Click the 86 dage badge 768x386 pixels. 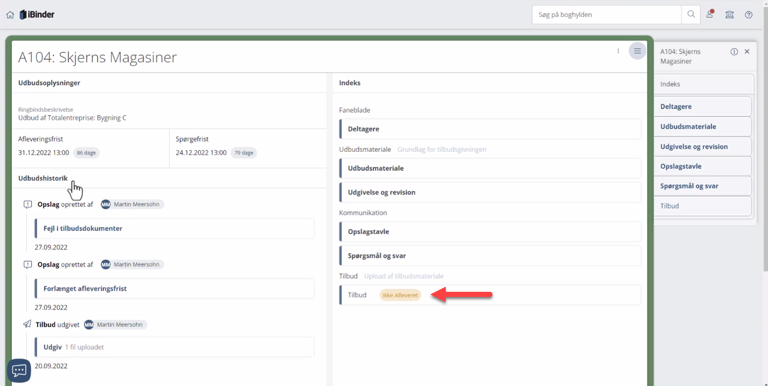click(x=86, y=153)
